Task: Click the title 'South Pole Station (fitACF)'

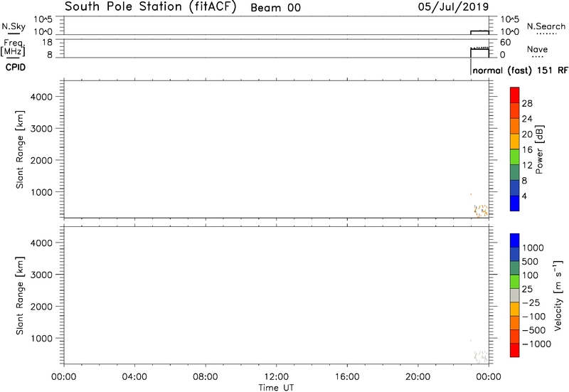Action: 150,6
